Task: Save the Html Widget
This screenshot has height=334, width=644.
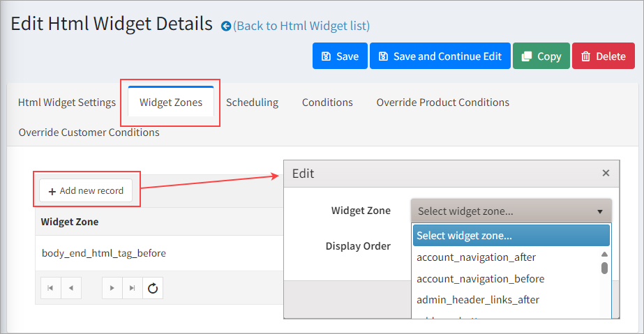Action: click(339, 56)
